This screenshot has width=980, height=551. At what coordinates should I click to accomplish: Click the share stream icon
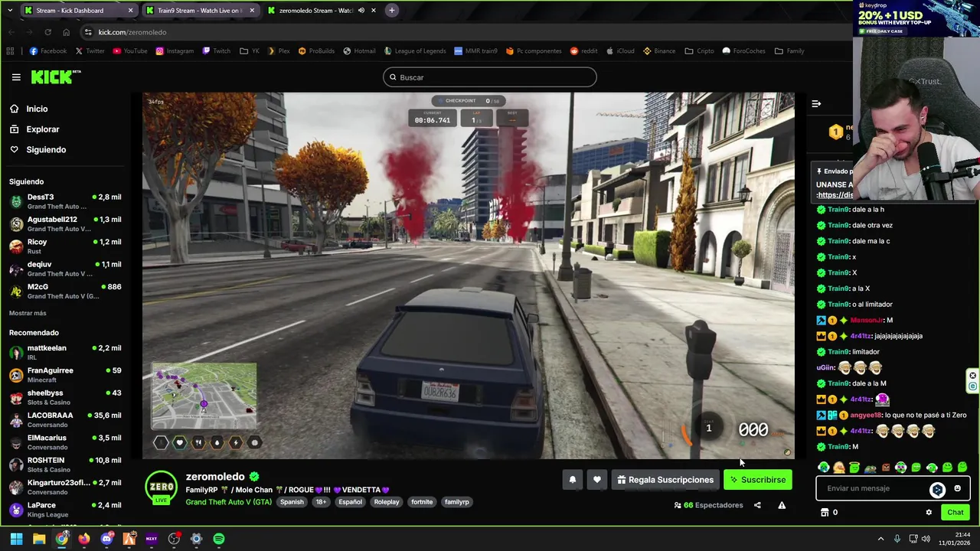(757, 505)
